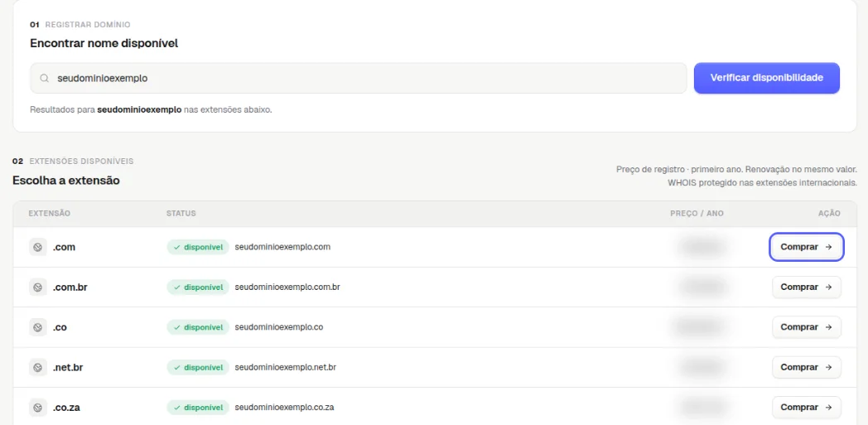Focus the domain name search field
This screenshot has width=868, height=425.
[x=358, y=78]
